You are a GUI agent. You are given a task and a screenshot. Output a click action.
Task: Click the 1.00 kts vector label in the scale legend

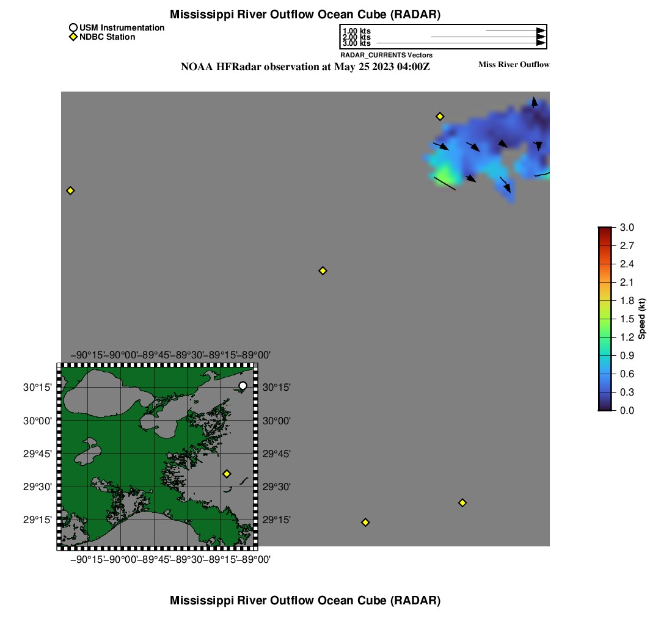pos(357,31)
